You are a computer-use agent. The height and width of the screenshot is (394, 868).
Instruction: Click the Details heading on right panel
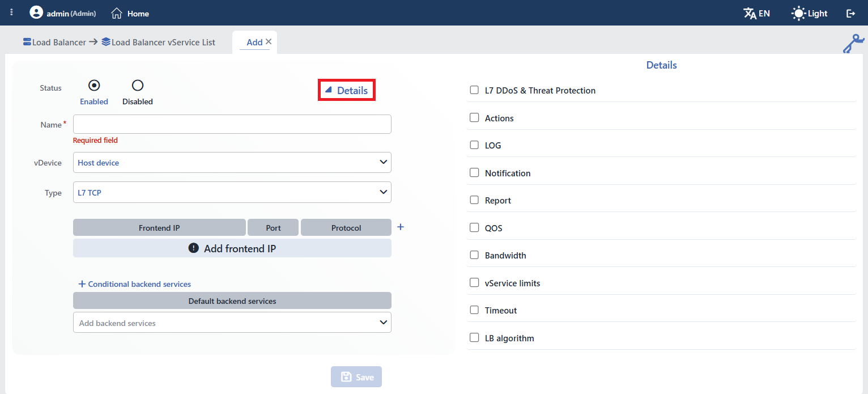coord(662,65)
